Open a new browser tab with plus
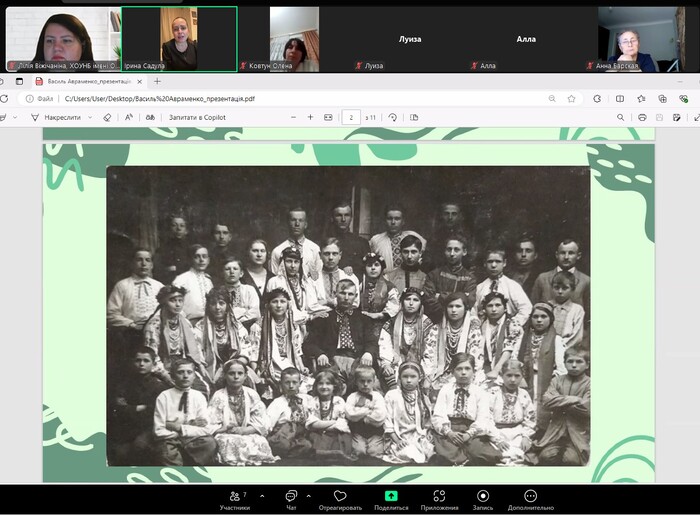700x515 pixels. point(157,81)
